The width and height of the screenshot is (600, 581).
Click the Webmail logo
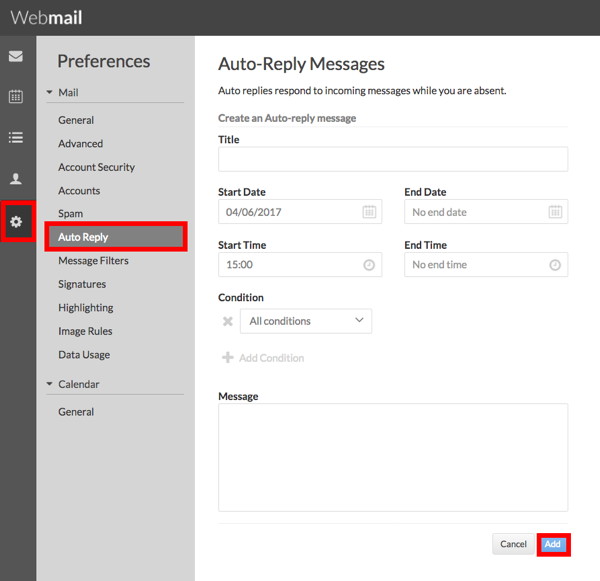(46, 18)
